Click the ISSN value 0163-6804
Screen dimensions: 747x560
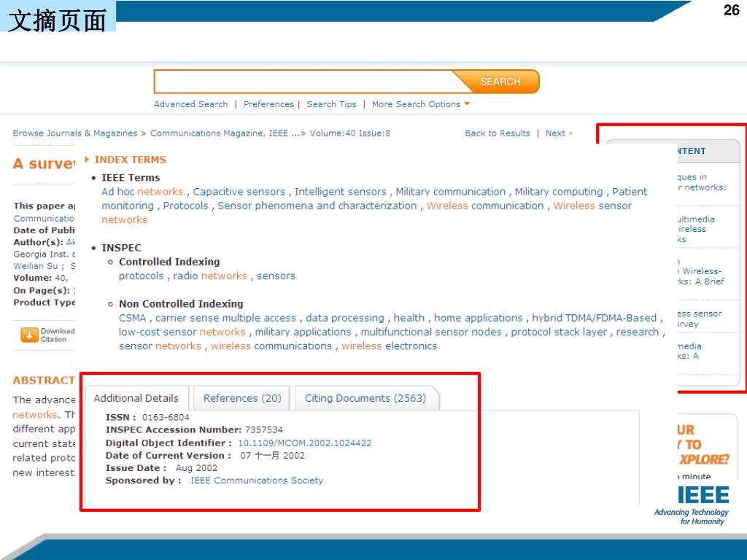166,417
